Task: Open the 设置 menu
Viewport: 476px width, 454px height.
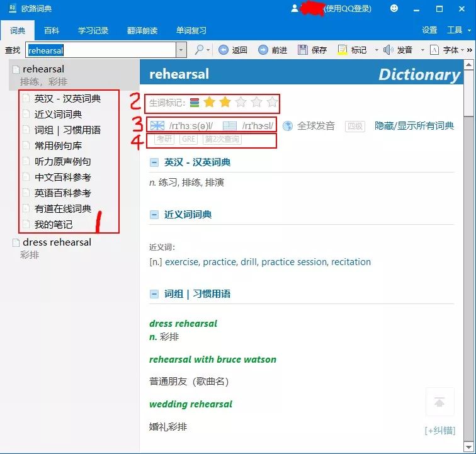Action: pyautogui.click(x=429, y=30)
